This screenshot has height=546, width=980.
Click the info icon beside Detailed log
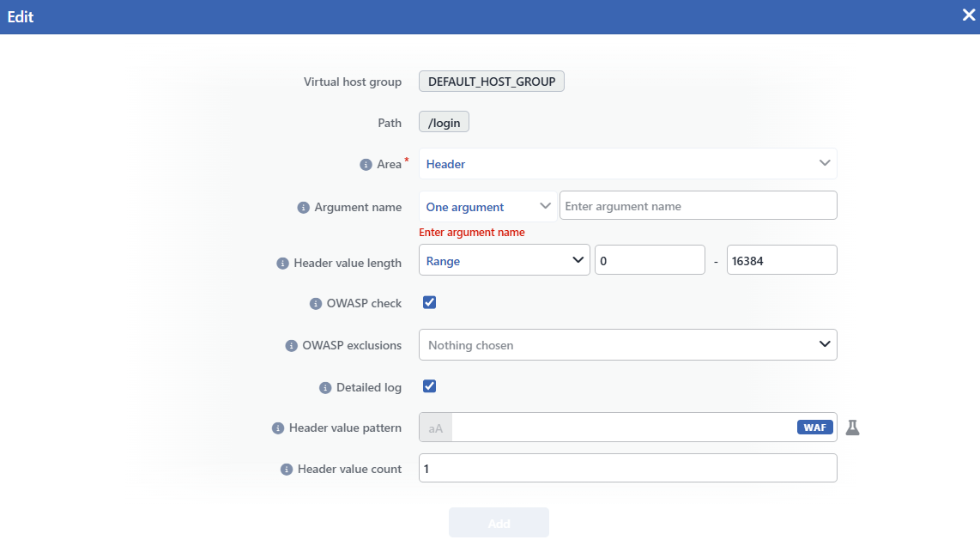325,388
